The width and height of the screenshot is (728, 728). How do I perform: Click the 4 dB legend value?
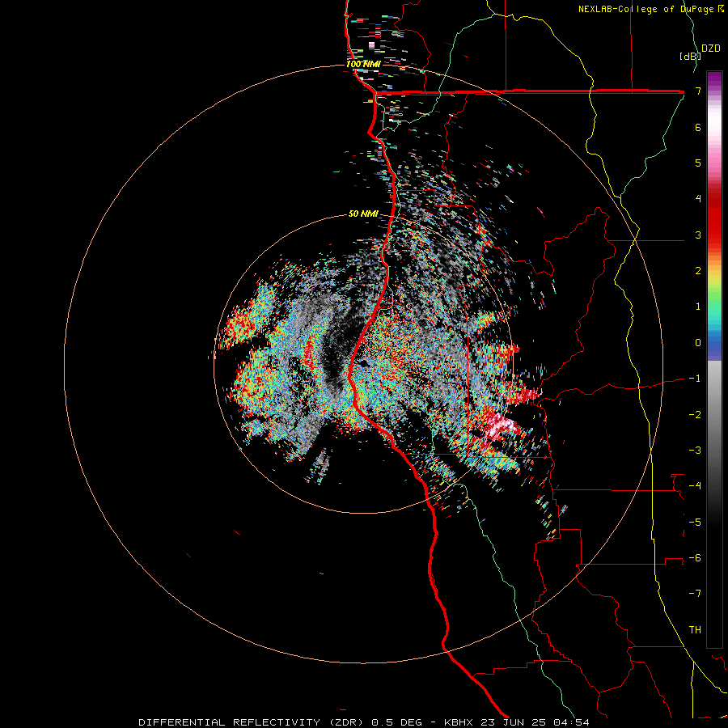698,199
